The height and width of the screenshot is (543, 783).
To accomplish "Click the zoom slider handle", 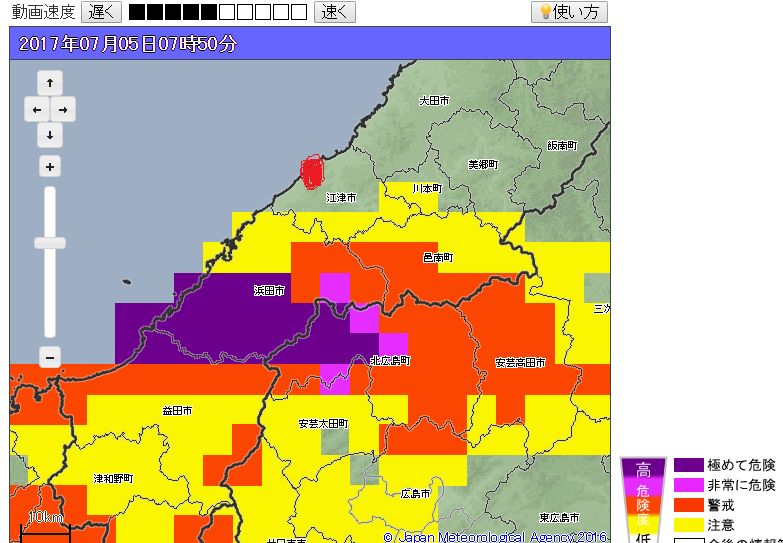I will (x=50, y=243).
